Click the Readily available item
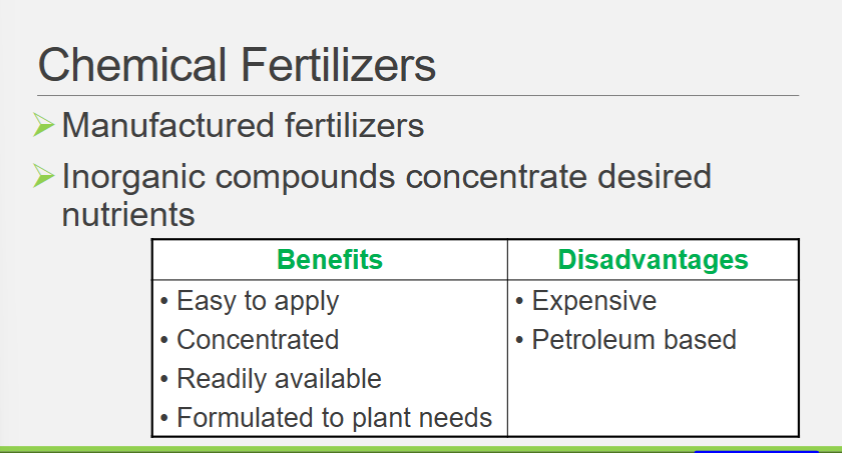The width and height of the screenshot is (842, 453). pos(278,379)
